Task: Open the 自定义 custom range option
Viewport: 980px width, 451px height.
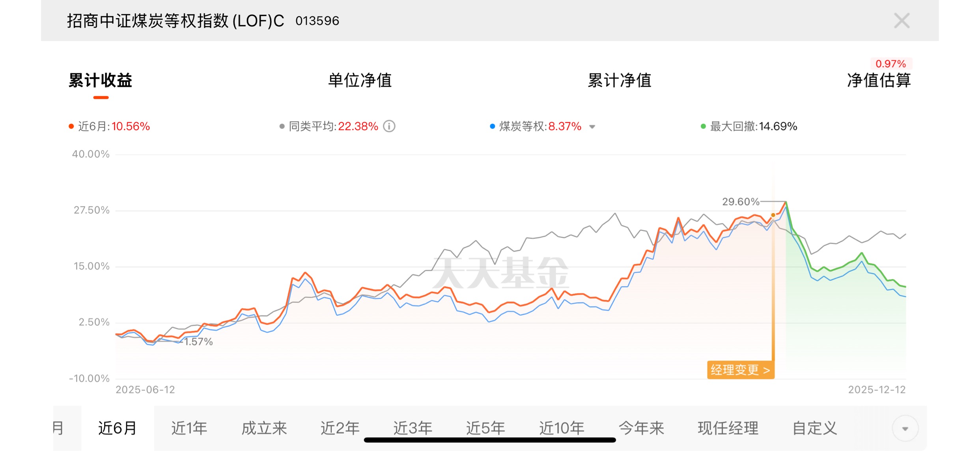Action: pos(815,428)
